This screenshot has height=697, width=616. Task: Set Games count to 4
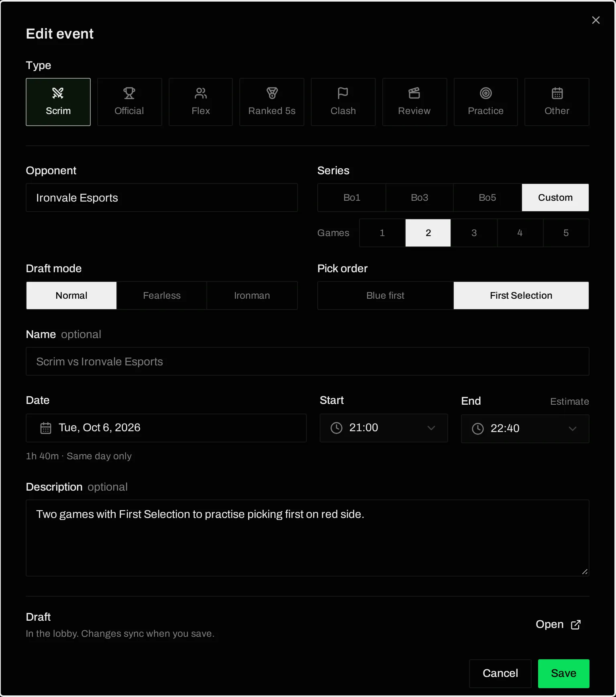[x=520, y=233]
